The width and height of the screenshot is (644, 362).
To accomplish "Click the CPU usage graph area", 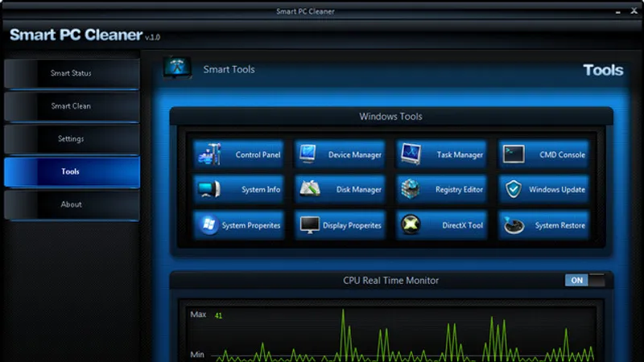I will (x=391, y=334).
